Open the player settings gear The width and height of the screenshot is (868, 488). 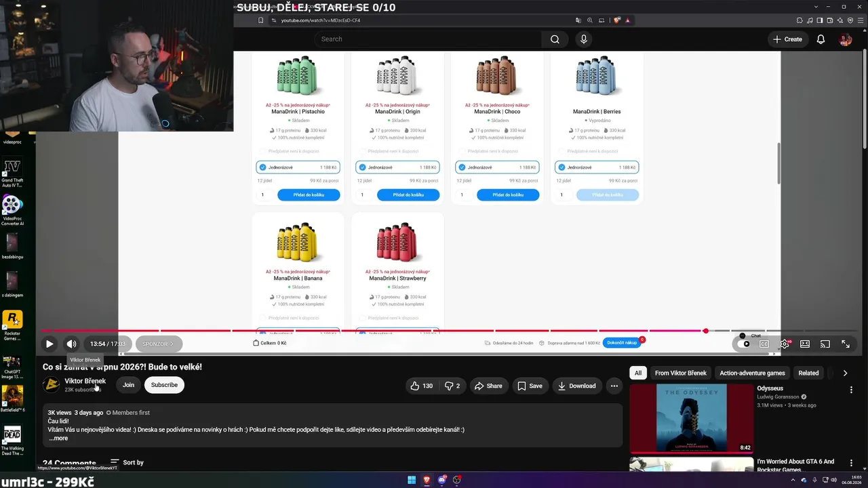pyautogui.click(x=785, y=344)
